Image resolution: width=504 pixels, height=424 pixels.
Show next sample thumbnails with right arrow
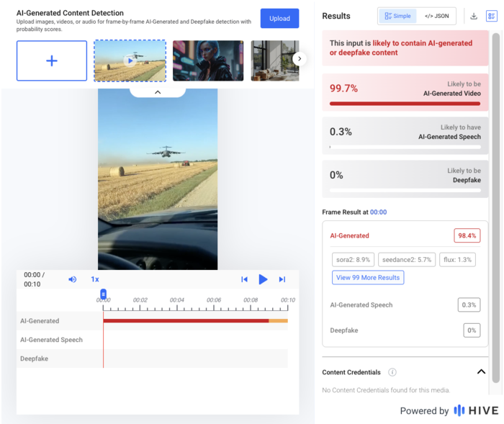(300, 59)
